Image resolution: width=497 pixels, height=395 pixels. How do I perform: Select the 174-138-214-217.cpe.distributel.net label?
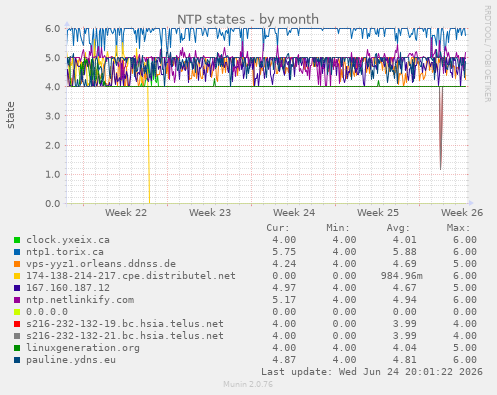pos(131,276)
